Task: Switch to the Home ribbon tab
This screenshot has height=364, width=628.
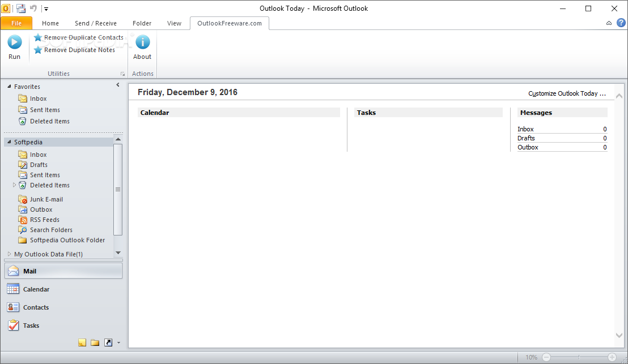Action: click(x=50, y=23)
